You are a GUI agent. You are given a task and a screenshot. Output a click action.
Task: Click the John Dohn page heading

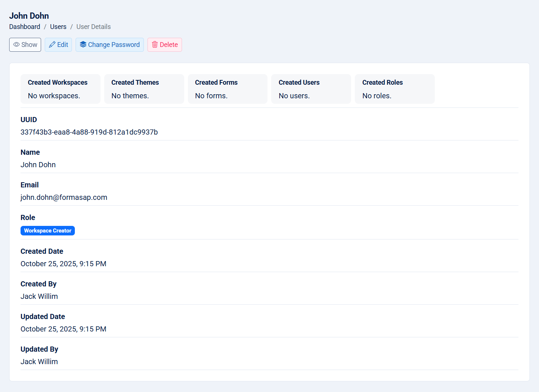coord(29,16)
